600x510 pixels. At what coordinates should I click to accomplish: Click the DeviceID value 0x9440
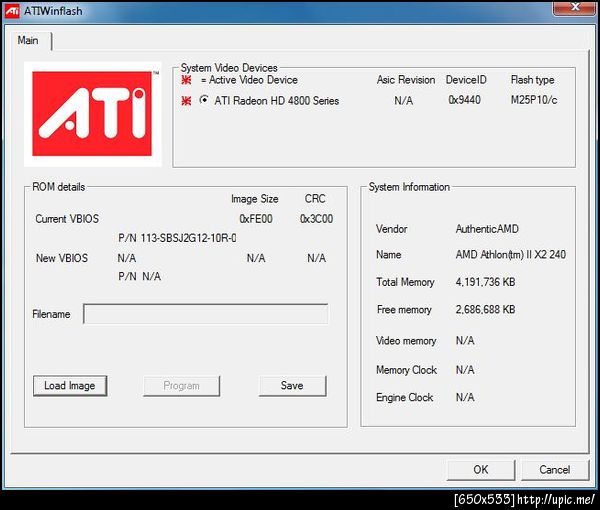tap(464, 100)
